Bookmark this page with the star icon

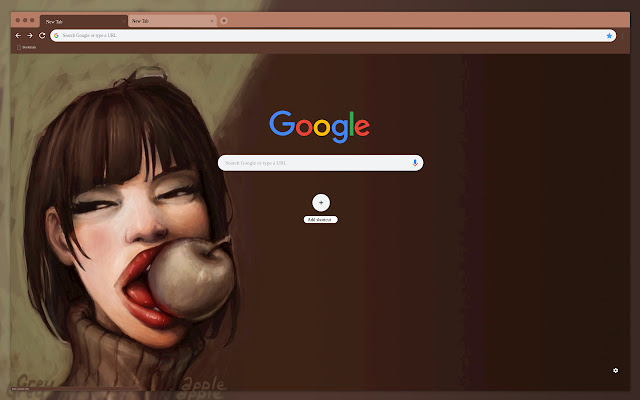pyautogui.click(x=609, y=36)
